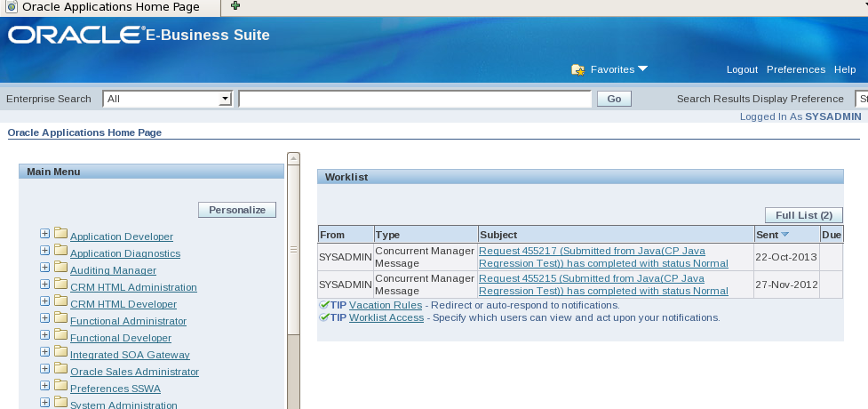This screenshot has width=868, height=409.
Task: Click the Oracle Applications tab favicon
Action: [x=11, y=7]
